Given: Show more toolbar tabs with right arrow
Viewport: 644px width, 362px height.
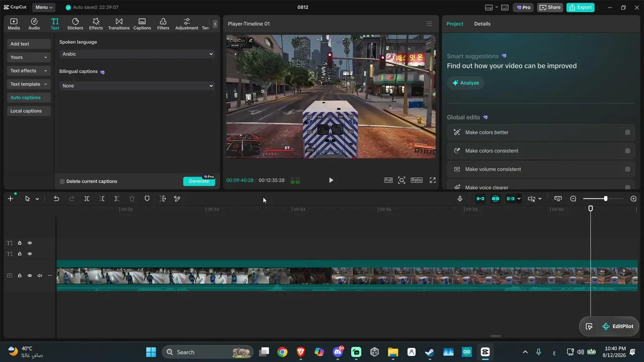Looking at the screenshot, I should pyautogui.click(x=215, y=24).
